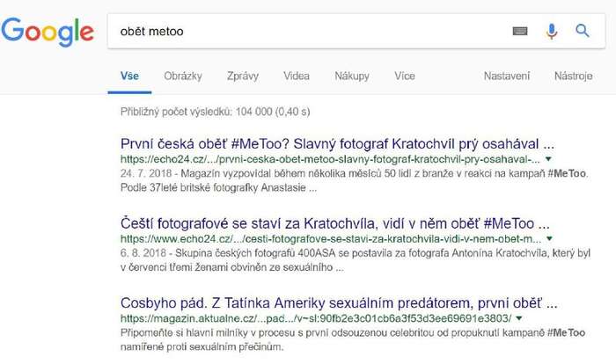The image size is (616, 364).
Task: Open the Videa tab
Action: point(297,76)
